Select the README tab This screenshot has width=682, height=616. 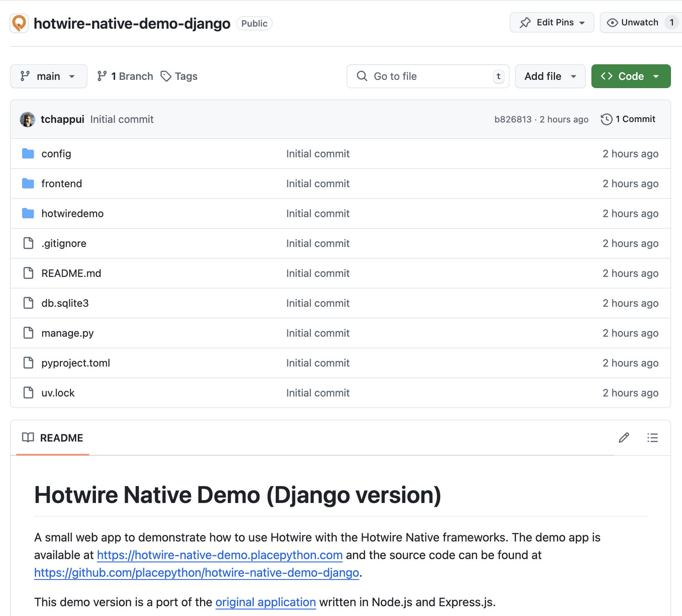coord(53,438)
